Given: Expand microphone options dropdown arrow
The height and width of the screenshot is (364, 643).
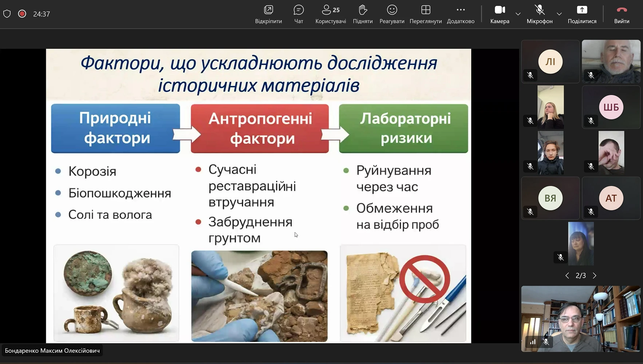Looking at the screenshot, I should click(559, 14).
